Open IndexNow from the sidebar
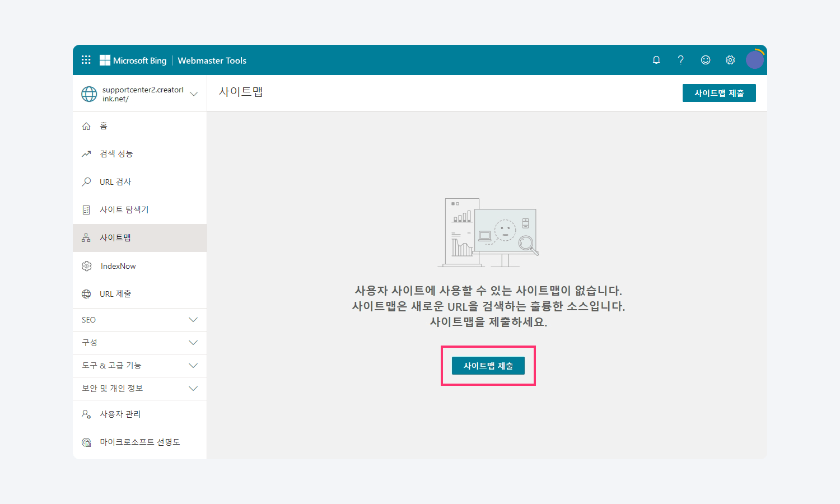840x504 pixels. tap(118, 266)
